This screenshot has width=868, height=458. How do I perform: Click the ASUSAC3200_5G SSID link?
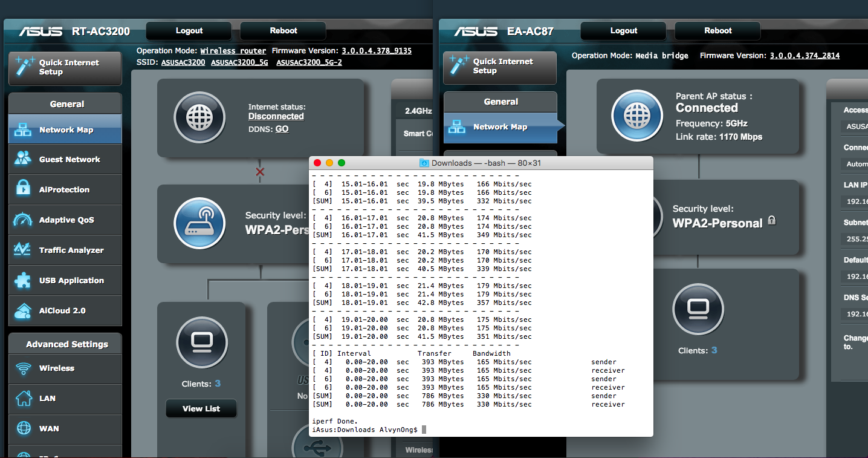pos(239,62)
